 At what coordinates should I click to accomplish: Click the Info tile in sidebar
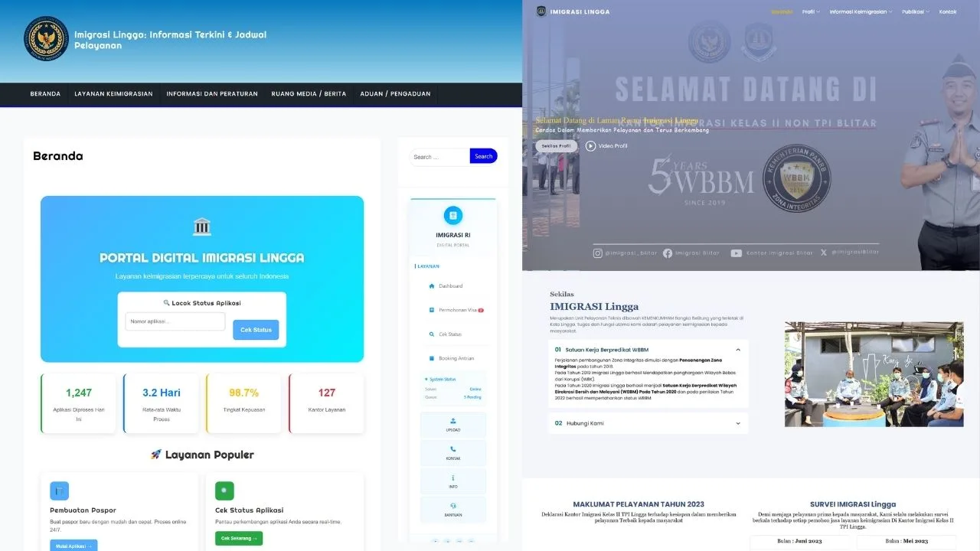[x=453, y=481]
